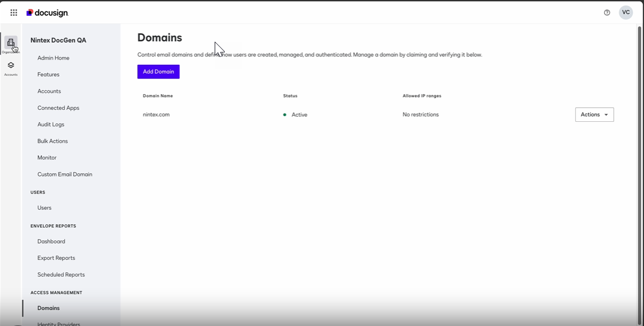The image size is (644, 326).
Task: Click the Docusign logo
Action: pyautogui.click(x=47, y=12)
